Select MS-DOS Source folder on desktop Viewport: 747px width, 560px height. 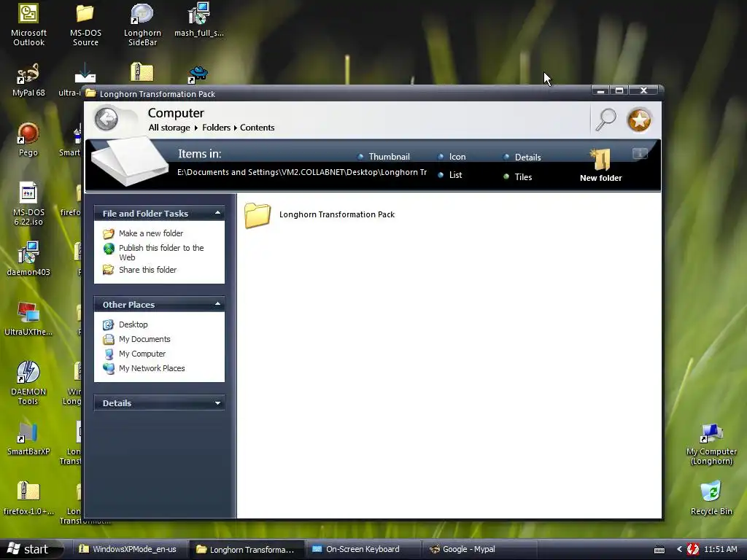(x=86, y=25)
